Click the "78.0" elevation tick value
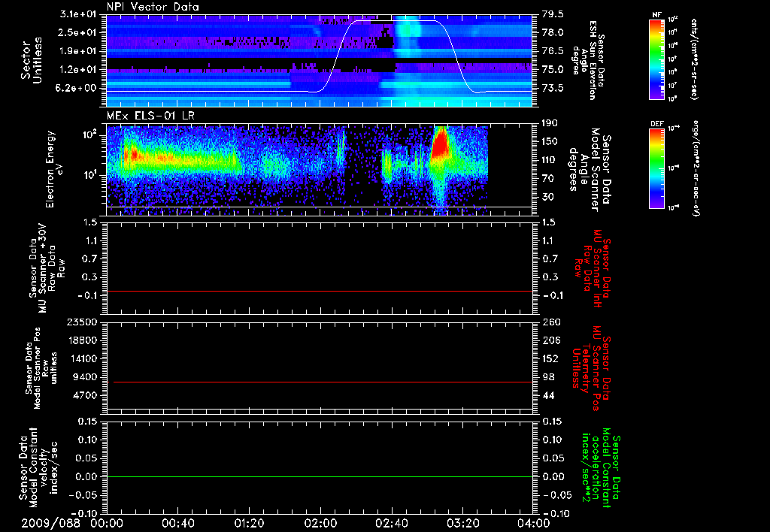 click(553, 32)
